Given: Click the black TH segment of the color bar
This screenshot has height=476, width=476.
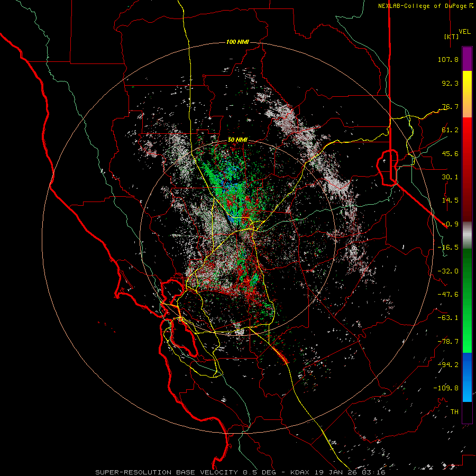Looking at the screenshot, I should coord(467,413).
